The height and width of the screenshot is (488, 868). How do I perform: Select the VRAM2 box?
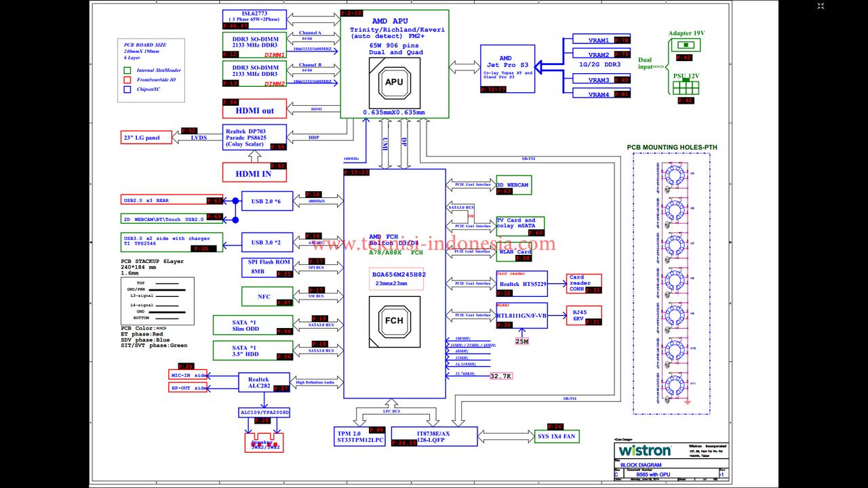point(601,54)
